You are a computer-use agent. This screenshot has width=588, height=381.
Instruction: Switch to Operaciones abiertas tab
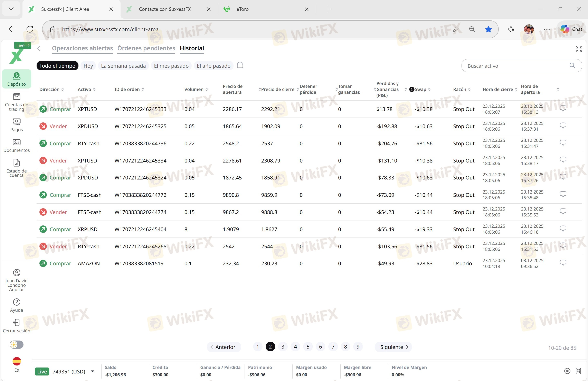click(x=82, y=48)
